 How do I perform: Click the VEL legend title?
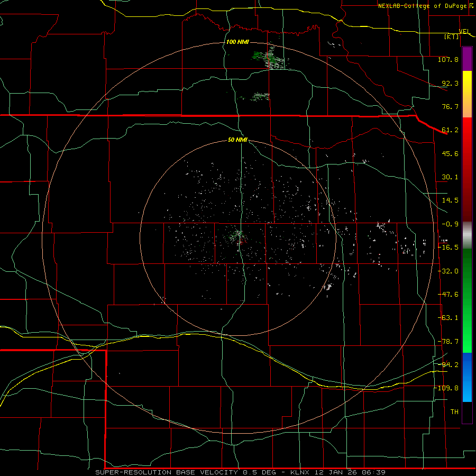pyautogui.click(x=464, y=31)
